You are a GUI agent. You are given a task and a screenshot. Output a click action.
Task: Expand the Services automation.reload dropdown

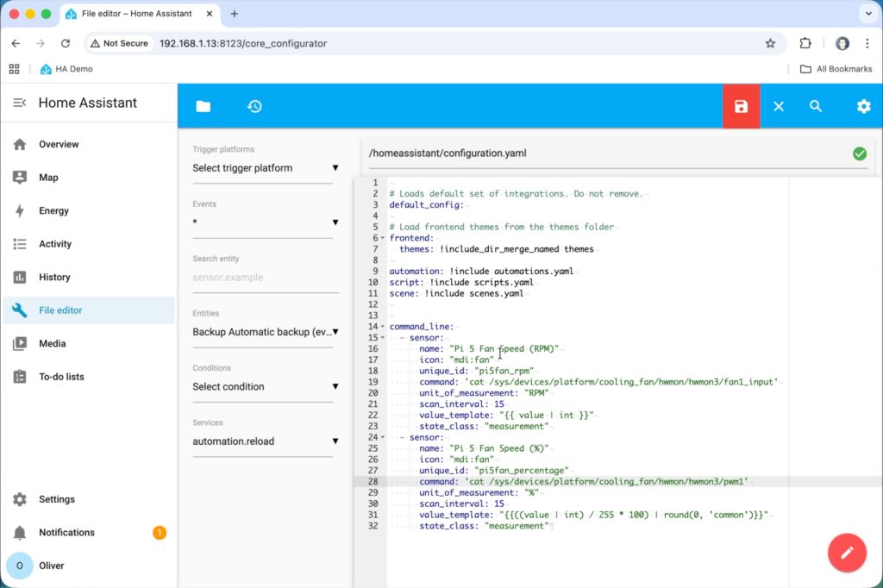(263, 441)
